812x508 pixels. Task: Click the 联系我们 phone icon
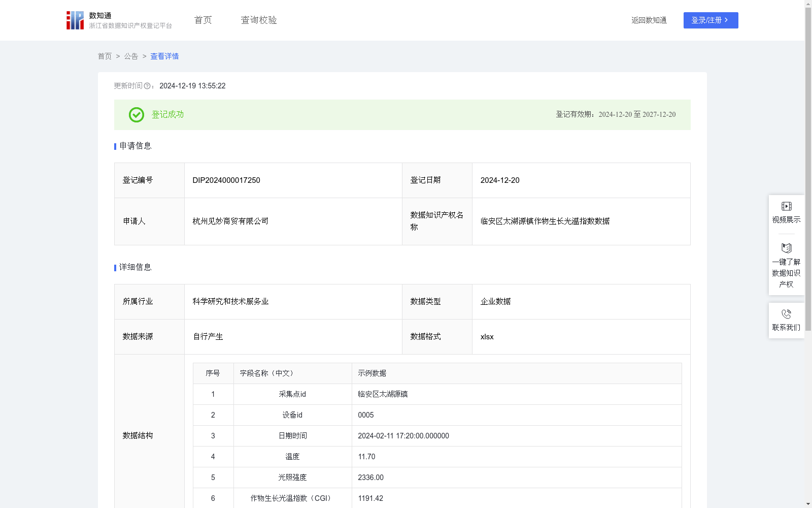pyautogui.click(x=786, y=314)
